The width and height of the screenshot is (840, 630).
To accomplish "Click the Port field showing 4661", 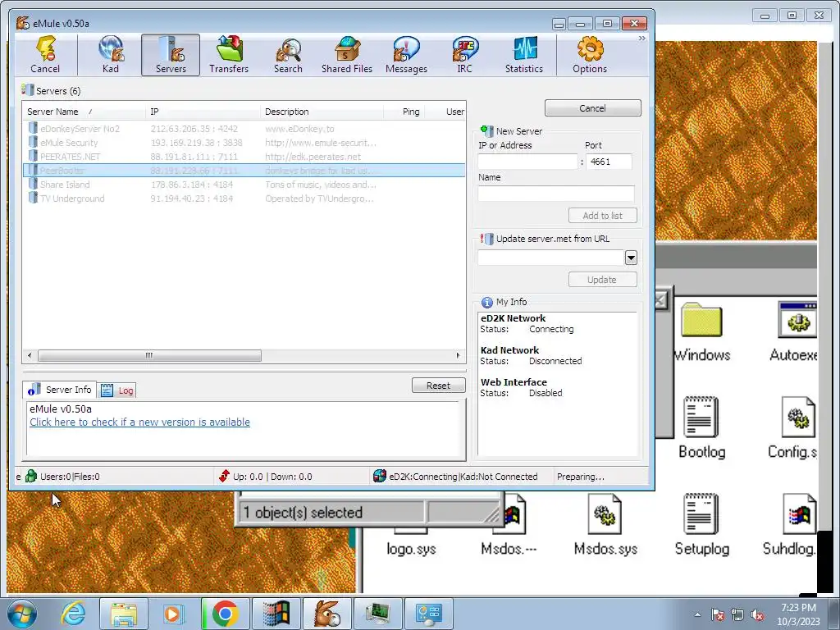I will coord(609,162).
